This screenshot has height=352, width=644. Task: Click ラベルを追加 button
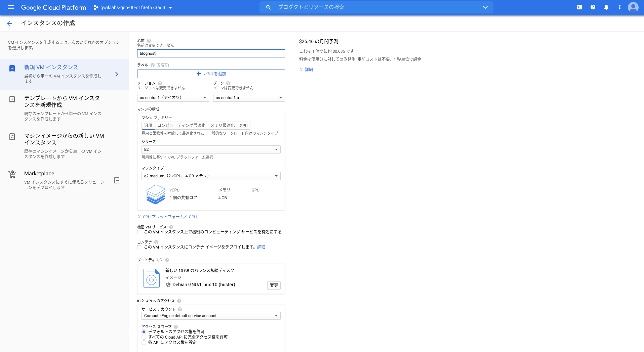pos(211,74)
